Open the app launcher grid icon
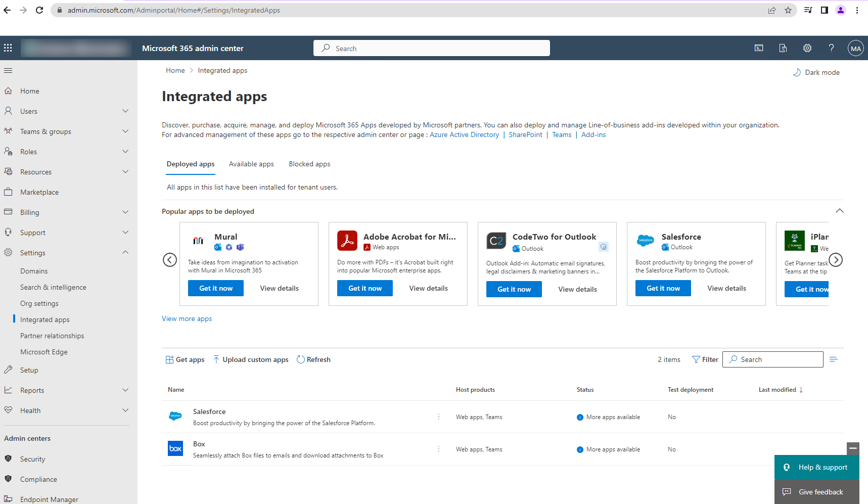Image resolution: width=868 pixels, height=504 pixels. 8,48
